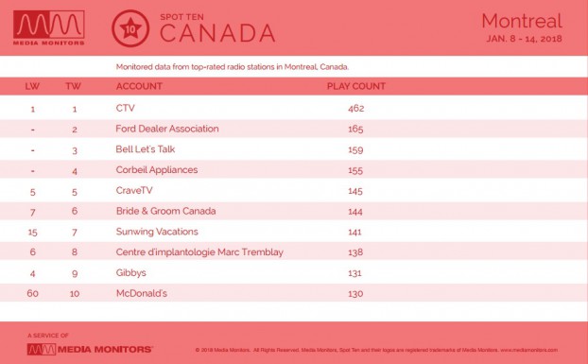Click the ACCOUNT column header
The width and height of the screenshot is (588, 364).
pos(139,86)
